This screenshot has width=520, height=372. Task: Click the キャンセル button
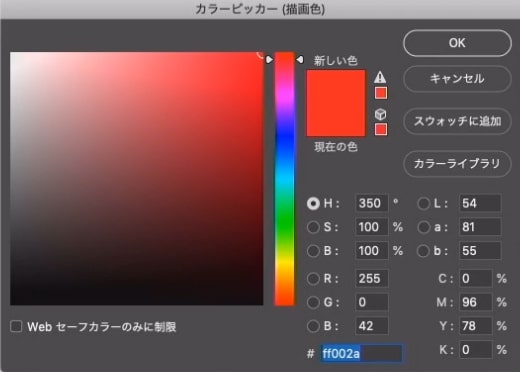coord(457,79)
